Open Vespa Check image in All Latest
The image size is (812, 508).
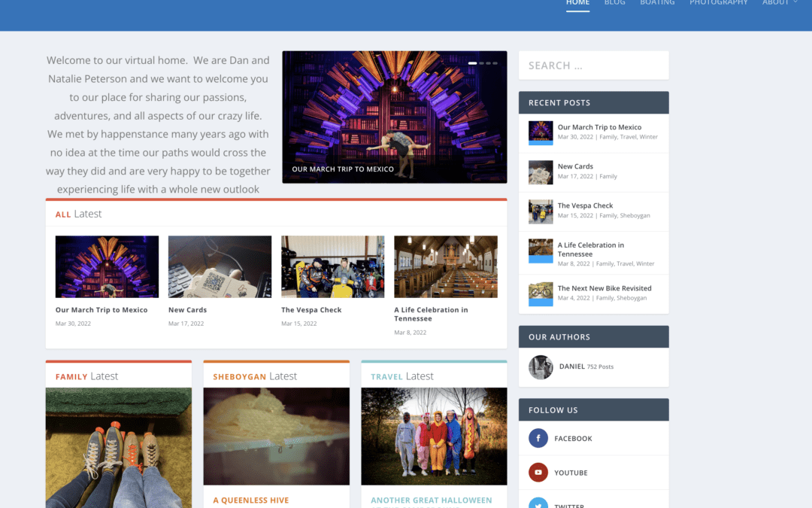point(332,266)
